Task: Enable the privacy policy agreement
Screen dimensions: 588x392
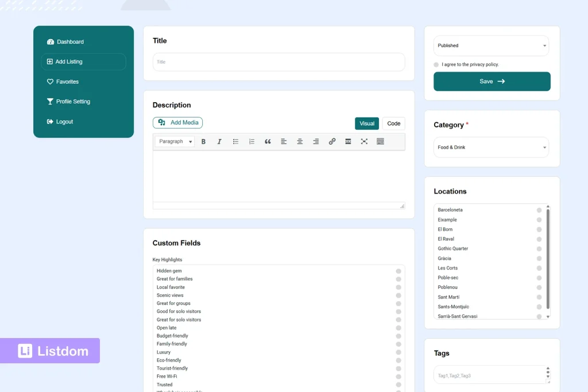Action: (x=436, y=64)
